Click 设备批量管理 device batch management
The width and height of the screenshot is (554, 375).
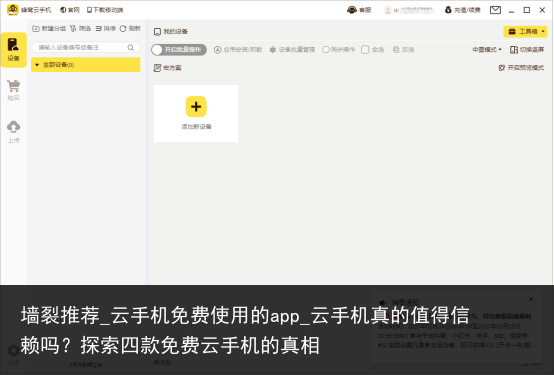[292, 49]
